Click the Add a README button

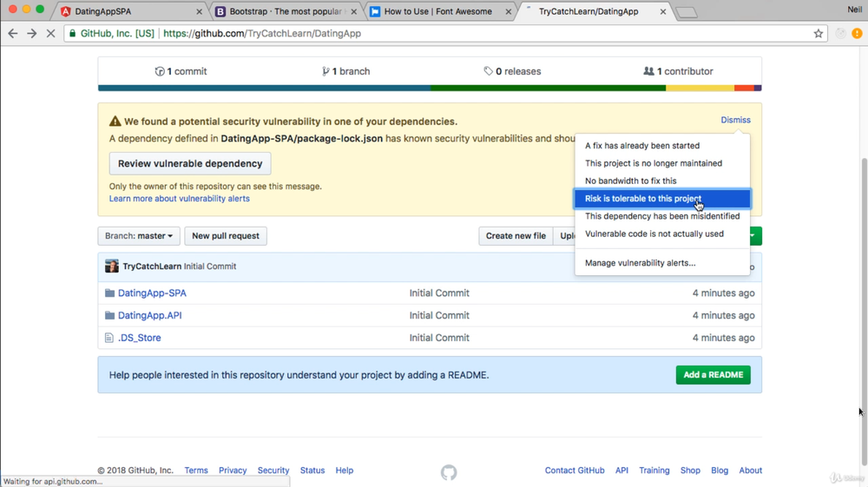(x=713, y=375)
